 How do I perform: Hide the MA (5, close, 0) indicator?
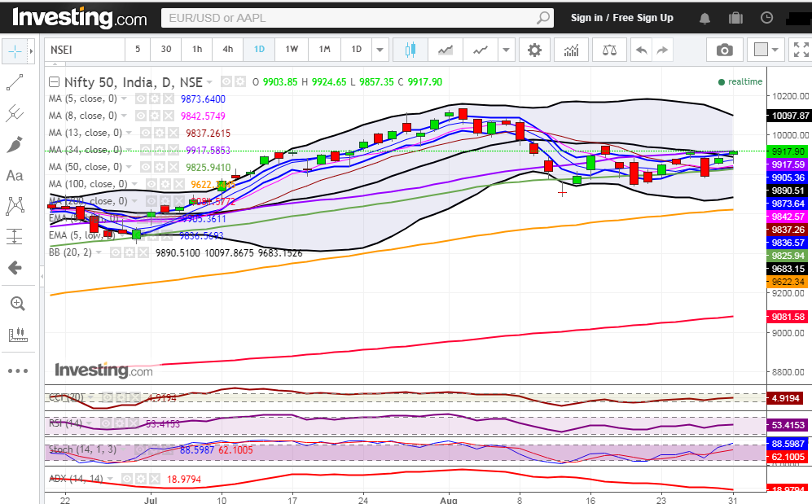[x=141, y=99]
